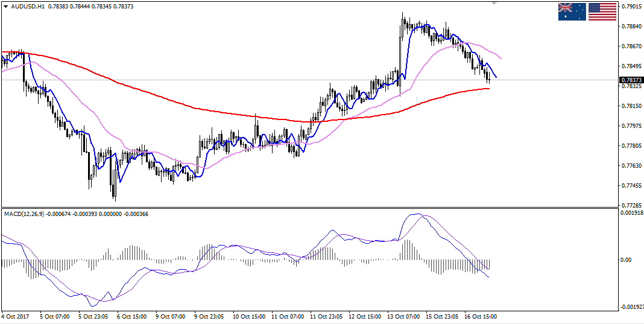
Task: Click the 9 Oct 23:05 time label
Action: (x=209, y=317)
